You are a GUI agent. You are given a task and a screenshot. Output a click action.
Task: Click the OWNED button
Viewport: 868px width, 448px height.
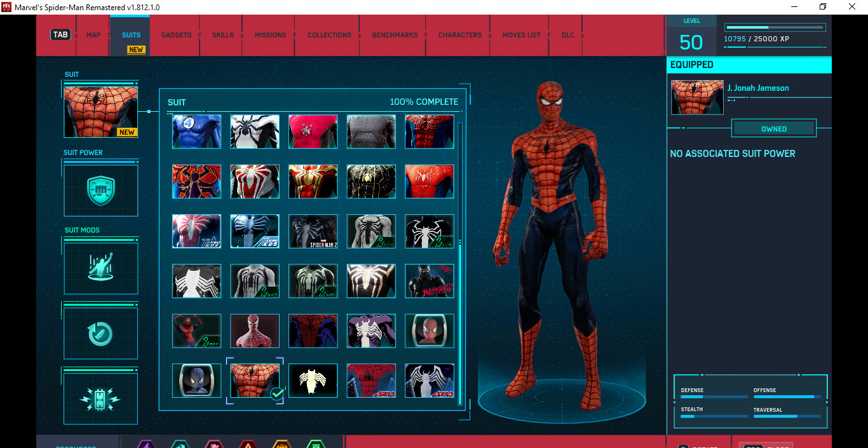coord(774,128)
